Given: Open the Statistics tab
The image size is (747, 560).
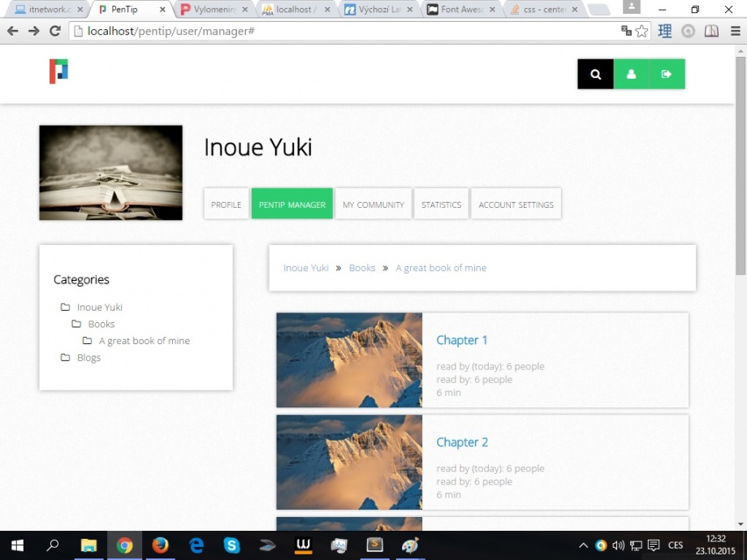Looking at the screenshot, I should pos(441,205).
